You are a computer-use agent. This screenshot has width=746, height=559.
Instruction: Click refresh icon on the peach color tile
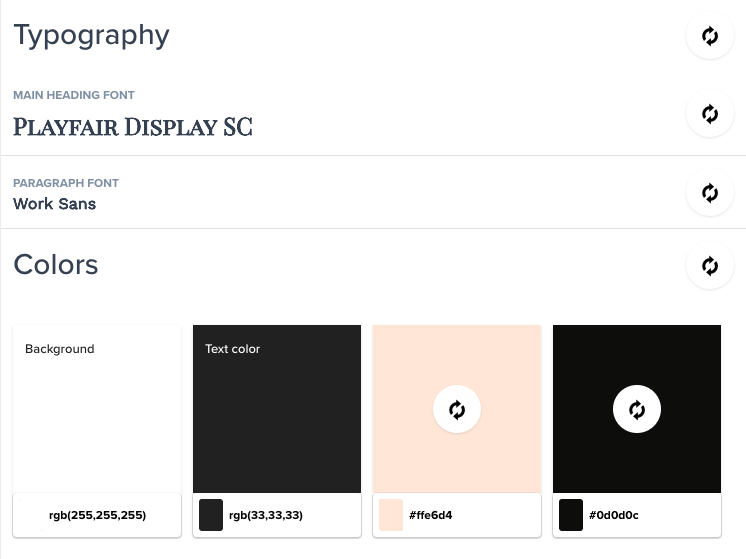(457, 409)
